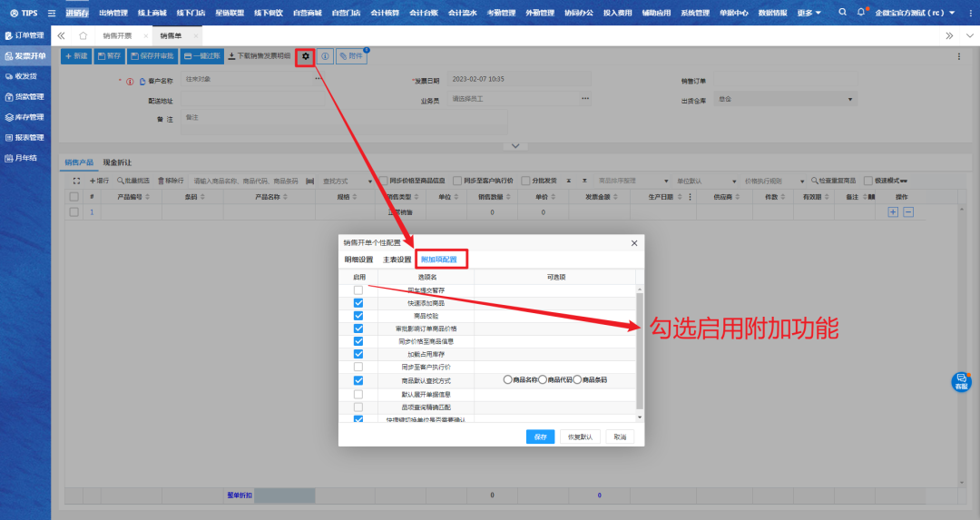The image size is (980, 520).
Task: Click the 恢复默认 button
Action: [x=580, y=437]
